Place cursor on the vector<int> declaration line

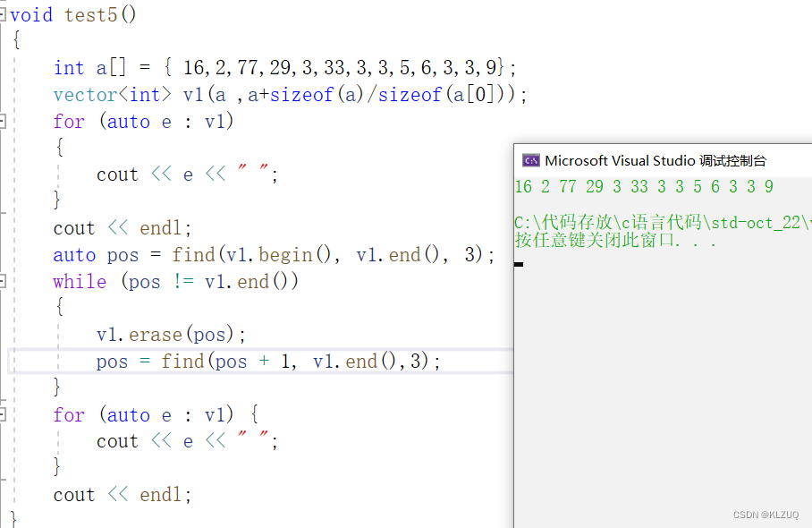tap(268, 94)
